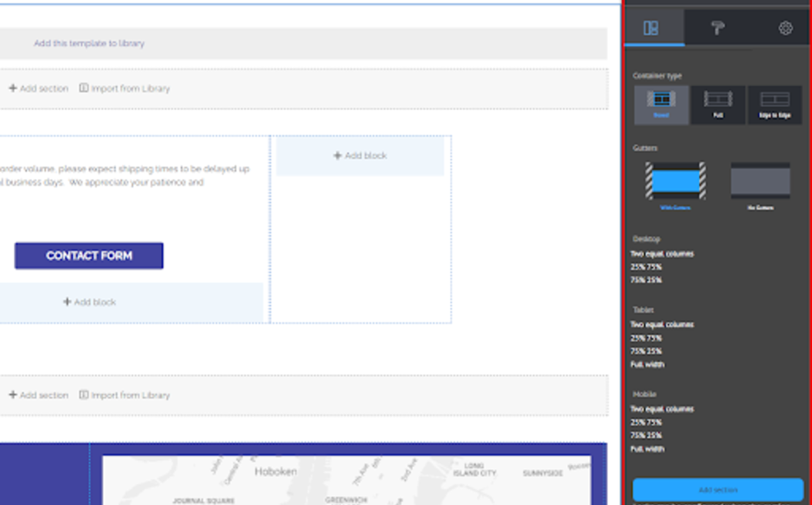The height and width of the screenshot is (505, 812).
Task: Open the settings gear tab
Action: point(784,28)
